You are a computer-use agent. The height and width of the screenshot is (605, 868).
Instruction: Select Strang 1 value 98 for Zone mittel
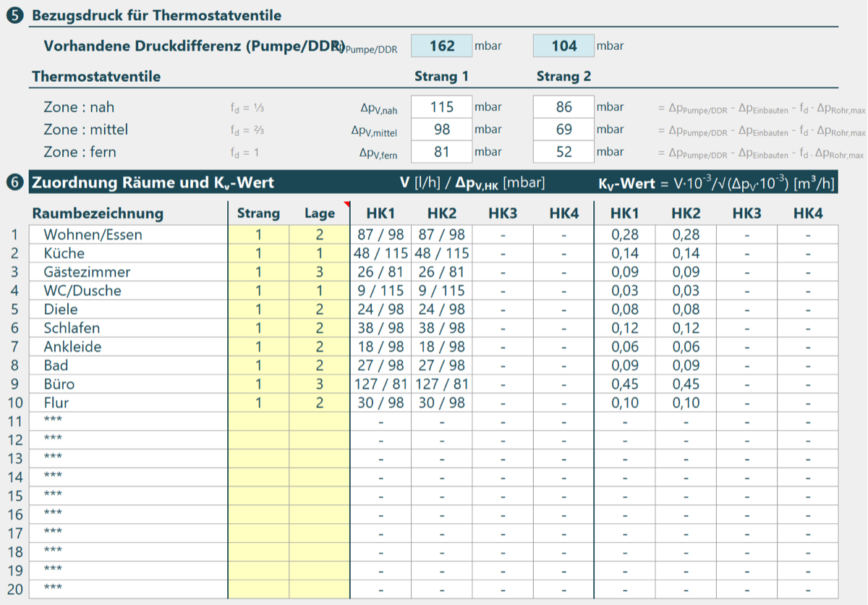tap(442, 130)
